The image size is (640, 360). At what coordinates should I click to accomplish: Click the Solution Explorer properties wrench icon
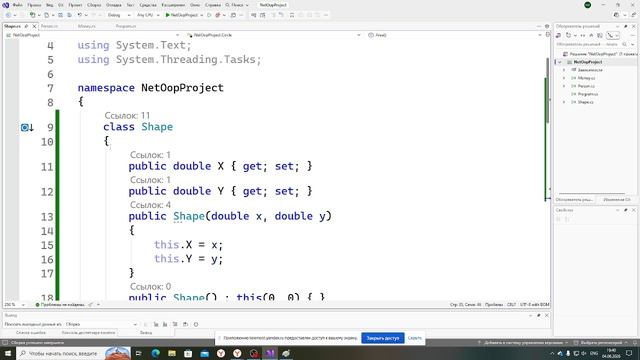tap(610, 36)
